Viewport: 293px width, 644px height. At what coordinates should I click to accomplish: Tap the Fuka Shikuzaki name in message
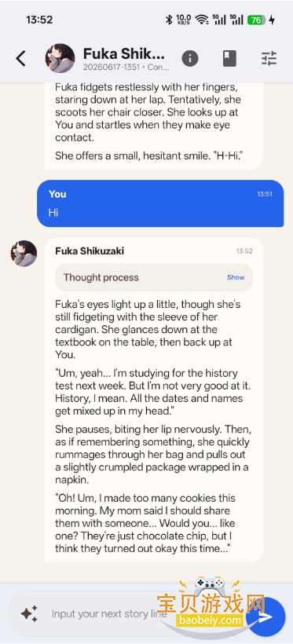coord(90,251)
